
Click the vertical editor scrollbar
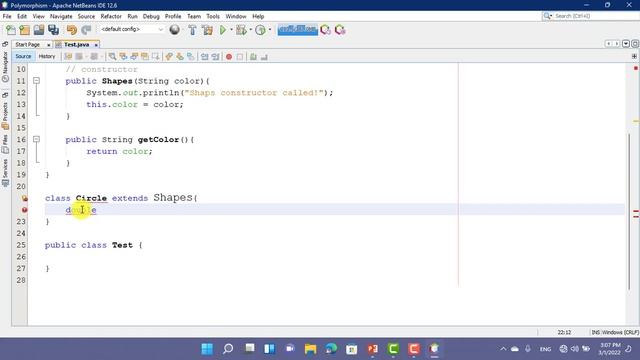(x=629, y=211)
